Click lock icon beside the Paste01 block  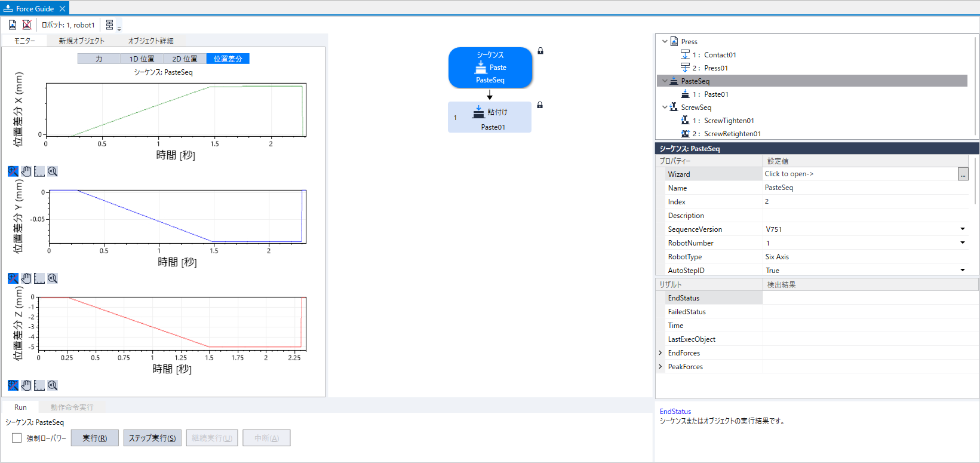[540, 105]
